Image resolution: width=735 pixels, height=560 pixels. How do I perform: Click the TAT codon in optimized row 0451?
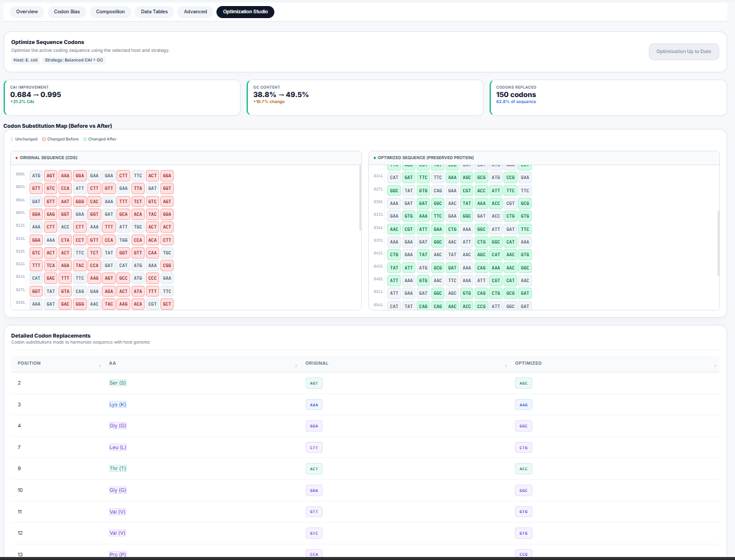tap(394, 267)
